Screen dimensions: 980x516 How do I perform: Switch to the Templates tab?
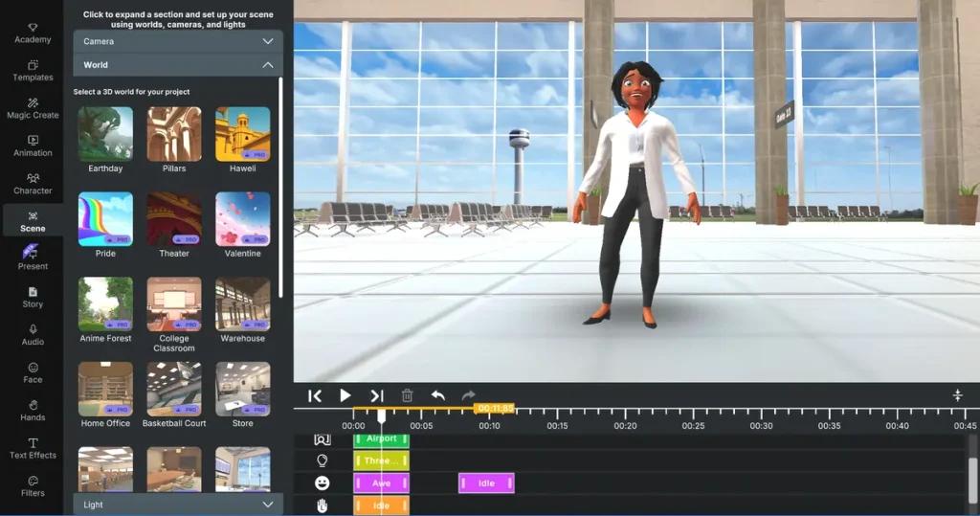[33, 70]
